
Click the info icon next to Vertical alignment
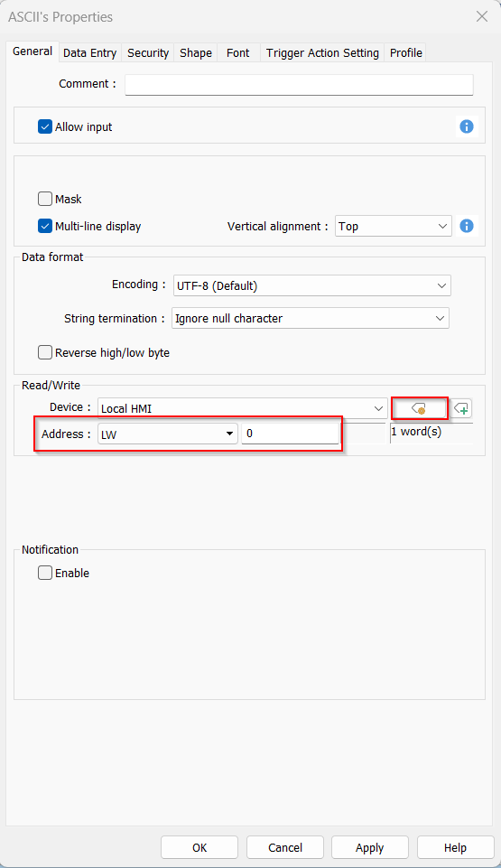pos(467,226)
